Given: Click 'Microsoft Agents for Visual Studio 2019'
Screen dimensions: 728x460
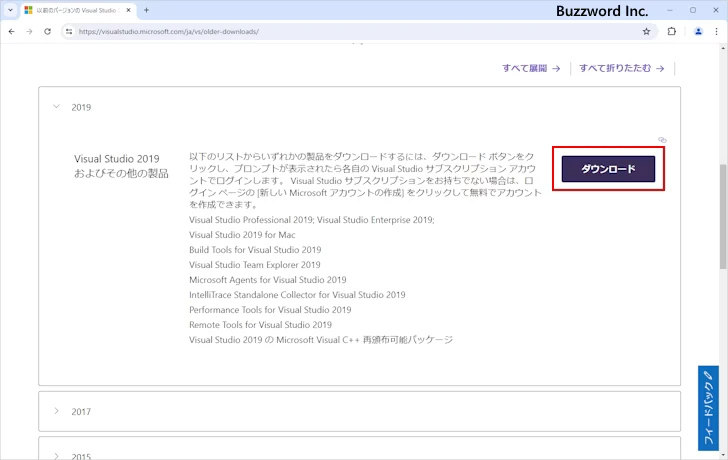Looking at the screenshot, I should coord(267,280).
